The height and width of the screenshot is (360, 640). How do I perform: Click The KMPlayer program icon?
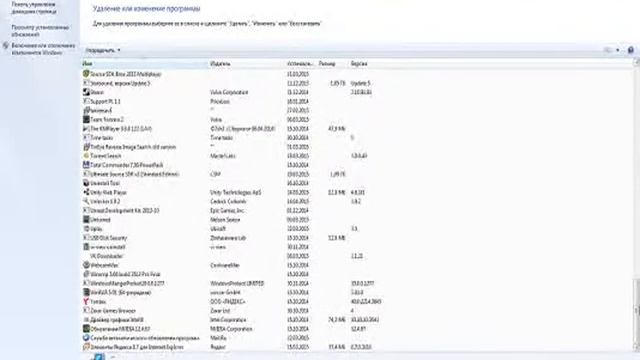(86, 129)
